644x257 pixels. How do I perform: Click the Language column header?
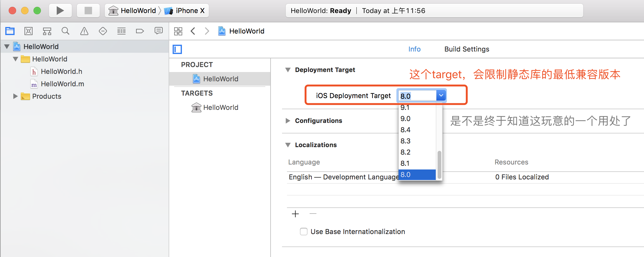point(304,162)
